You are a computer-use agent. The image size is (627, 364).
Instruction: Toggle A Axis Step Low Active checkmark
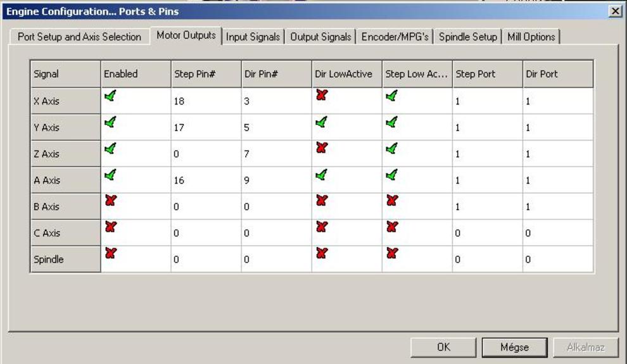pos(392,175)
